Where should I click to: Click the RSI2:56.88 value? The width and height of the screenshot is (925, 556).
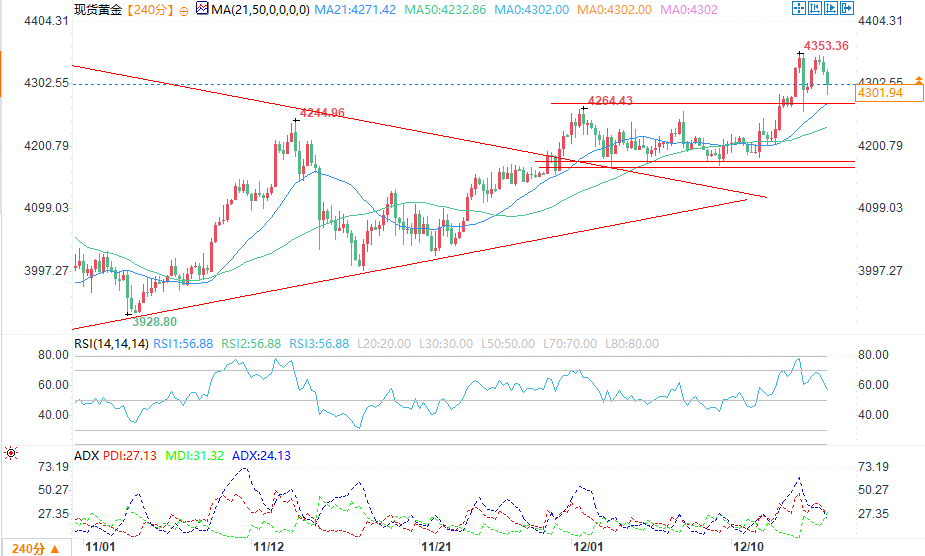tap(251, 344)
